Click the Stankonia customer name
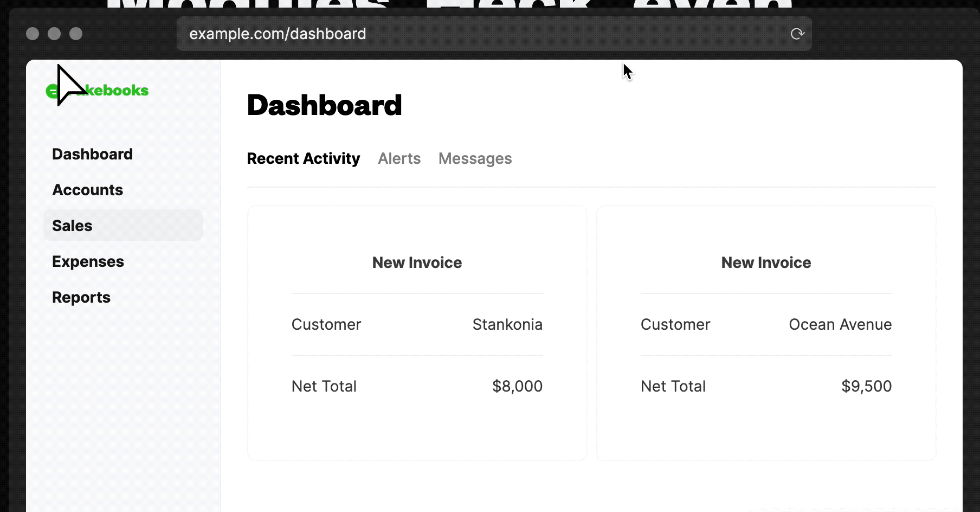 (507, 324)
